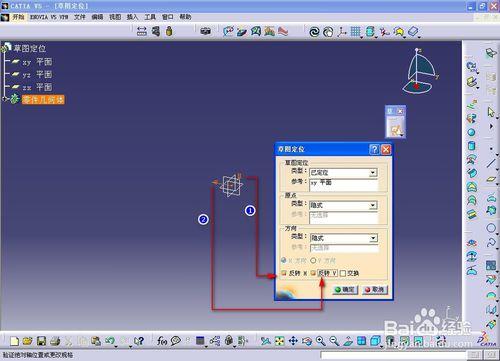Click the Open folder icon
This screenshot has height=361, width=500.
(x=28, y=341)
